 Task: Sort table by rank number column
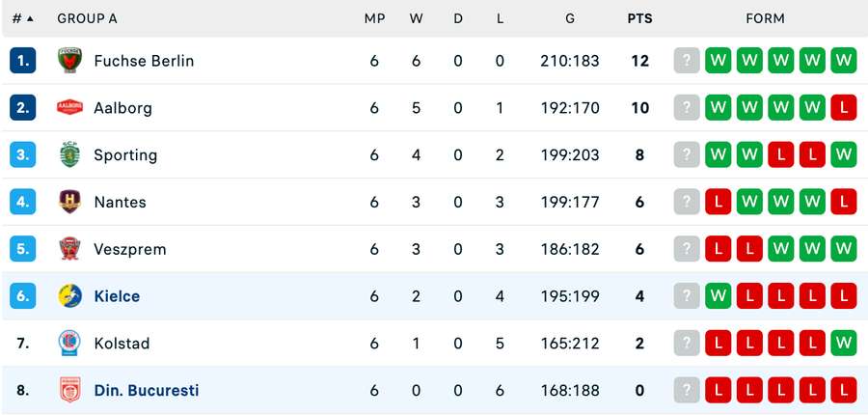tap(23, 18)
